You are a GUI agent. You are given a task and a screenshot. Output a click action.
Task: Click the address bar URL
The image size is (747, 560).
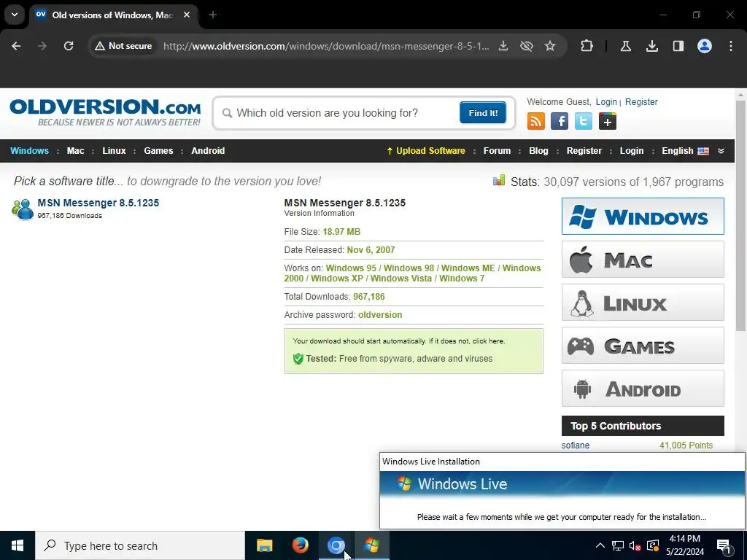[x=326, y=46]
